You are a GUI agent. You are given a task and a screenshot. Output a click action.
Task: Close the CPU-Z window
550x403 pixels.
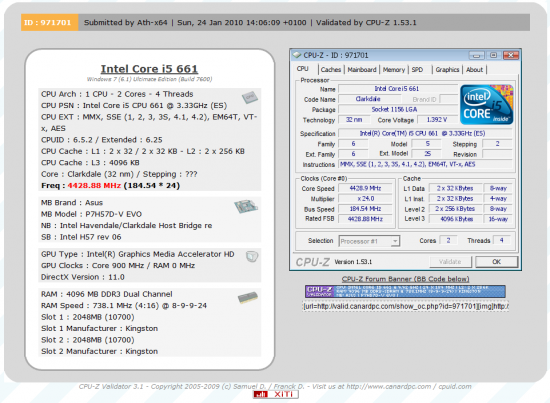pos(511,55)
